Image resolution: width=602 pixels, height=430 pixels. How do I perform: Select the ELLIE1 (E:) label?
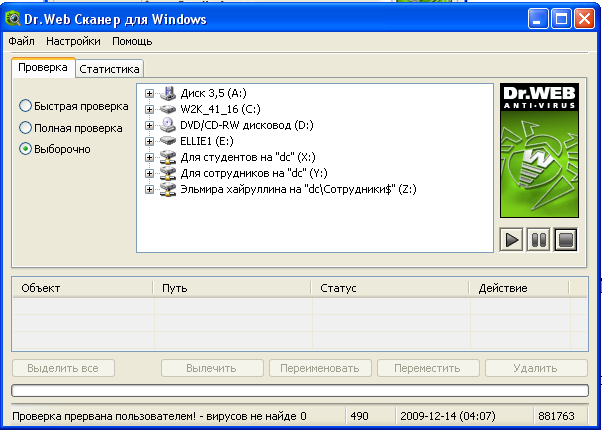(x=207, y=141)
